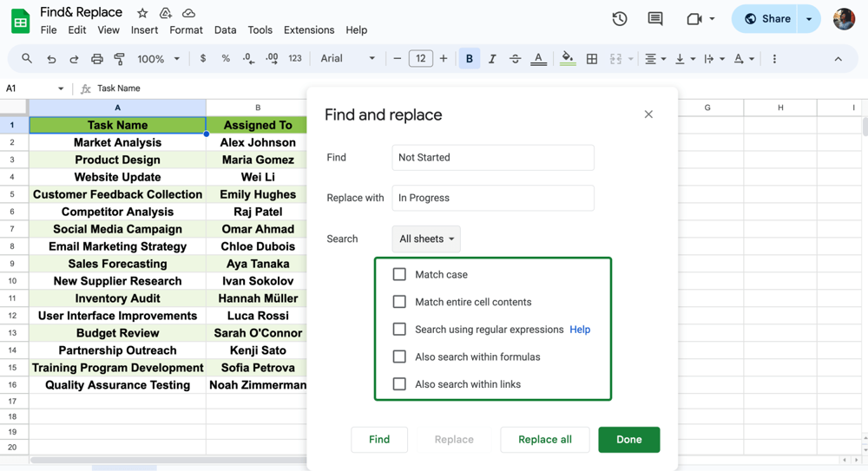Click the Replace with text field

[x=493, y=198]
